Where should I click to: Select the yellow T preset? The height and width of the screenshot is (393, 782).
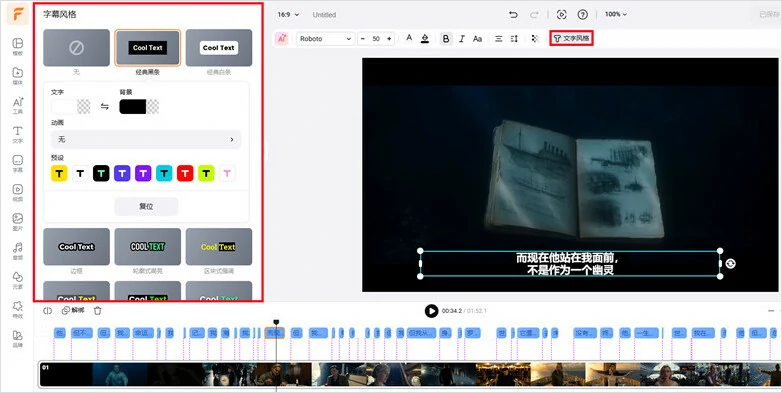[59, 173]
